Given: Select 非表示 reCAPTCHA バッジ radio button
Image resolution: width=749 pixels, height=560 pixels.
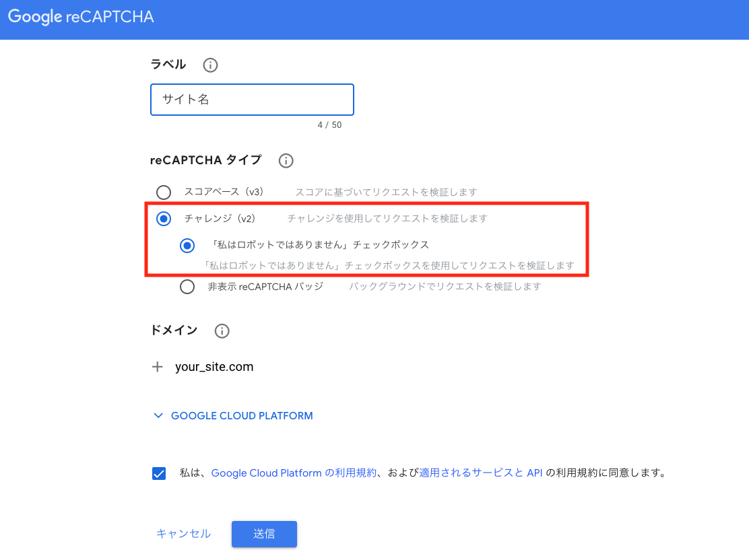Looking at the screenshot, I should coord(187,287).
